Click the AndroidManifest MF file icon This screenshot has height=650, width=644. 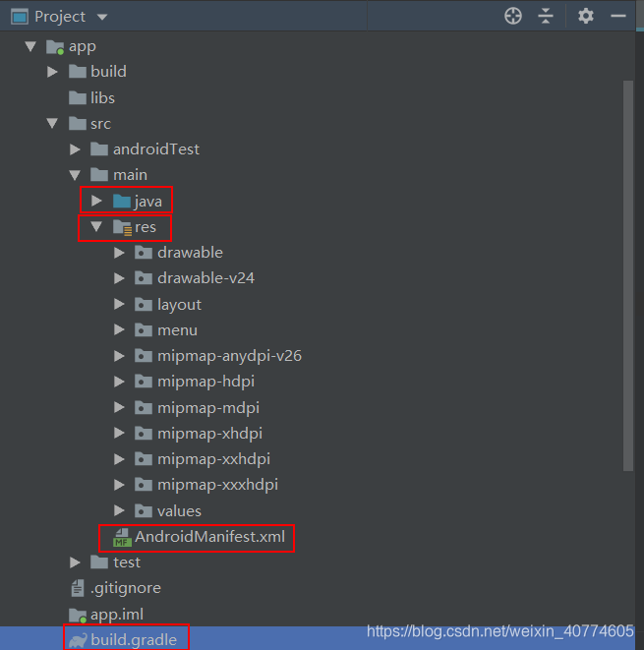click(x=122, y=538)
